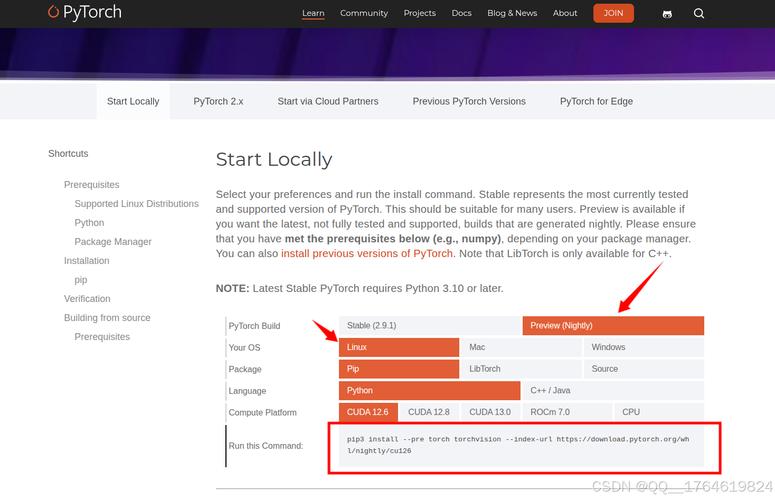Switch to PyTorch 2.x tab

click(218, 101)
